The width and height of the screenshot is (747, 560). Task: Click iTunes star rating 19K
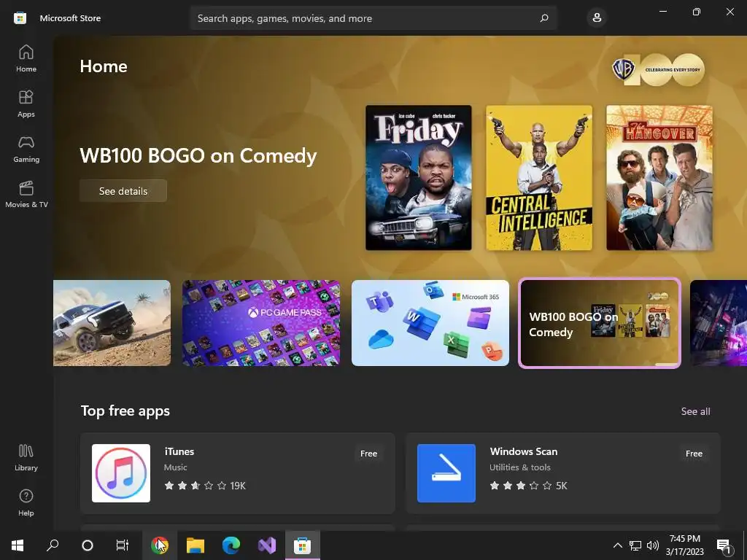click(205, 486)
